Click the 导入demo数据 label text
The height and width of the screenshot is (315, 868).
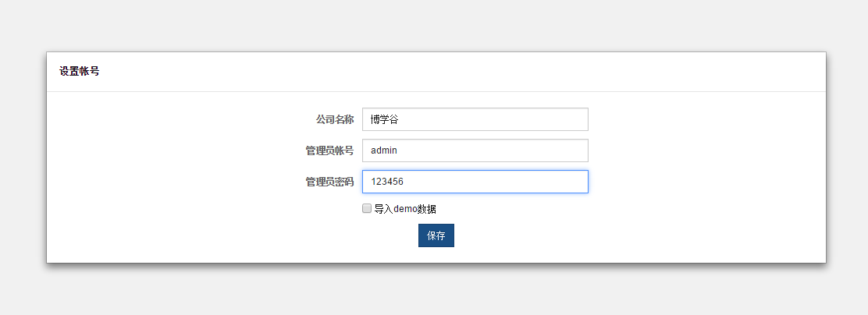point(405,209)
